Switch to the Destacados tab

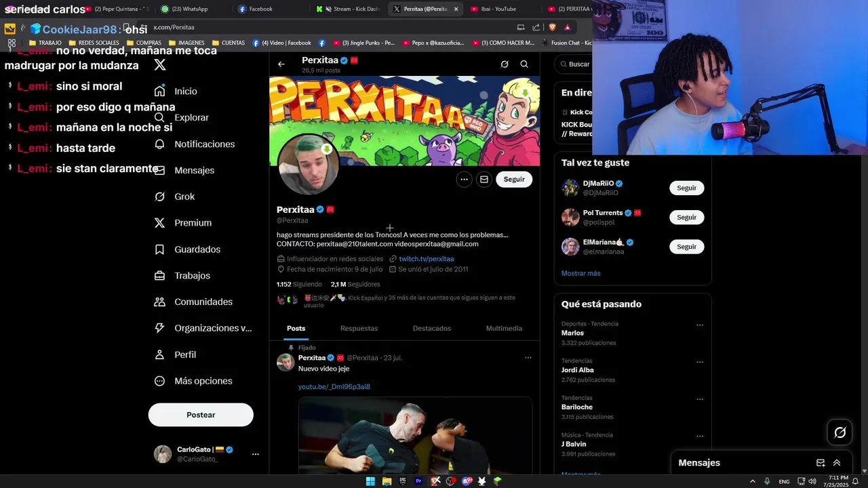432,328
